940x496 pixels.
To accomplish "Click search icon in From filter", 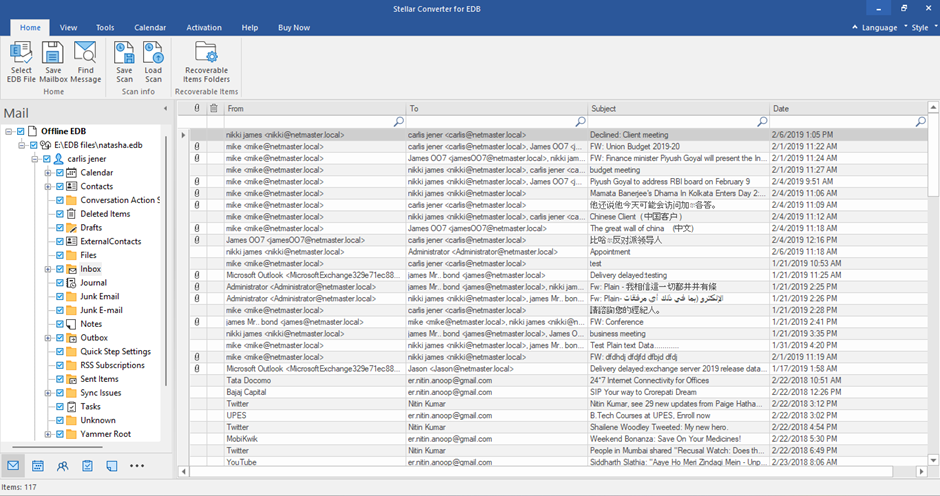I will click(x=399, y=122).
